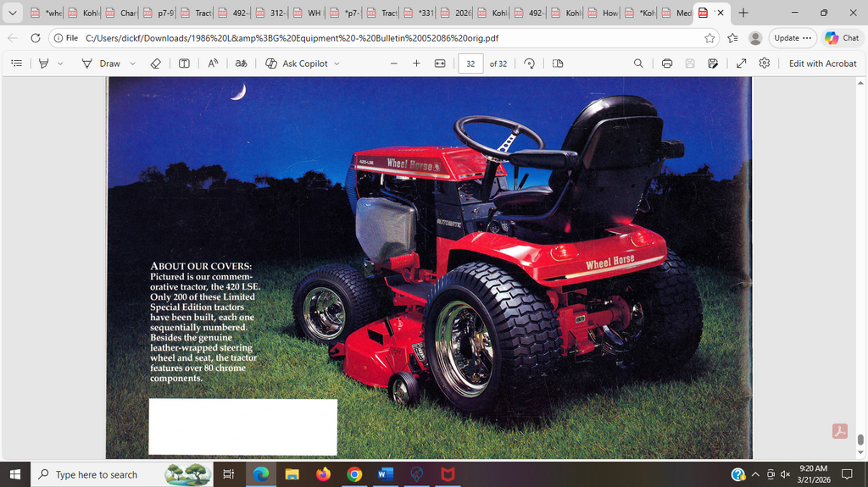
Task: Toggle full screen mode for PDF
Action: tap(741, 64)
